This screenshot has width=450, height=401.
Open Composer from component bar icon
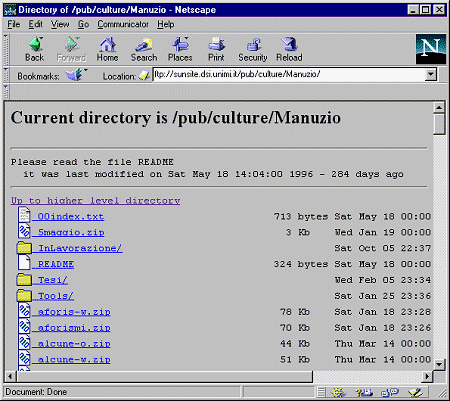[x=415, y=392]
